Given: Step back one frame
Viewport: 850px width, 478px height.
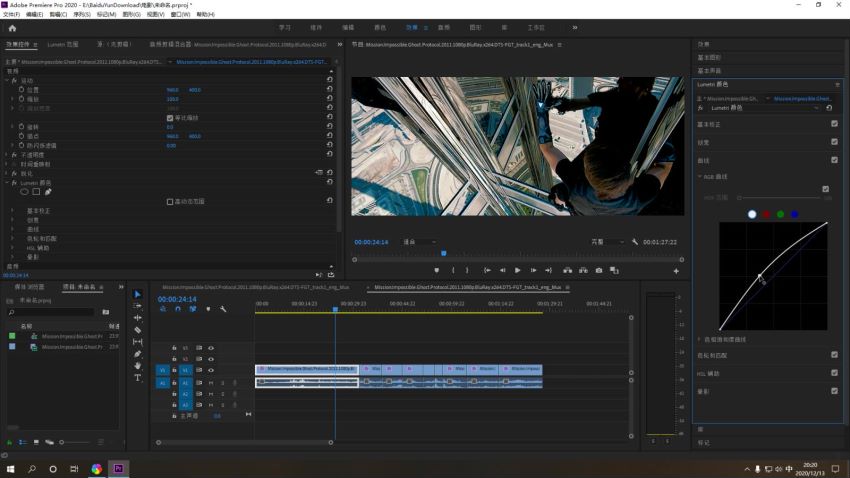Looking at the screenshot, I should [503, 270].
